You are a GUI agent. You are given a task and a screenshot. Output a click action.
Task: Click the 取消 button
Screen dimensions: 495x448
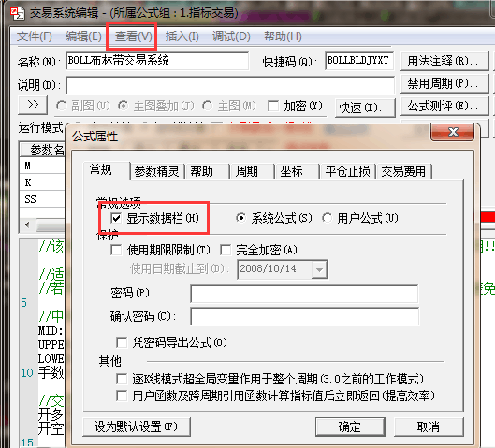429,426
